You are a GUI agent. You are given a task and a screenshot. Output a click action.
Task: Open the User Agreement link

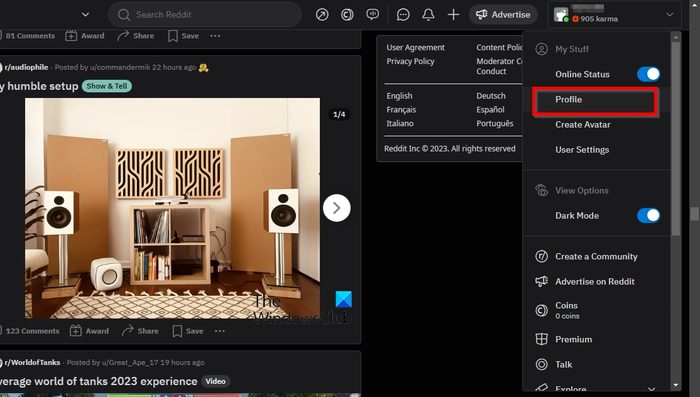[416, 47]
